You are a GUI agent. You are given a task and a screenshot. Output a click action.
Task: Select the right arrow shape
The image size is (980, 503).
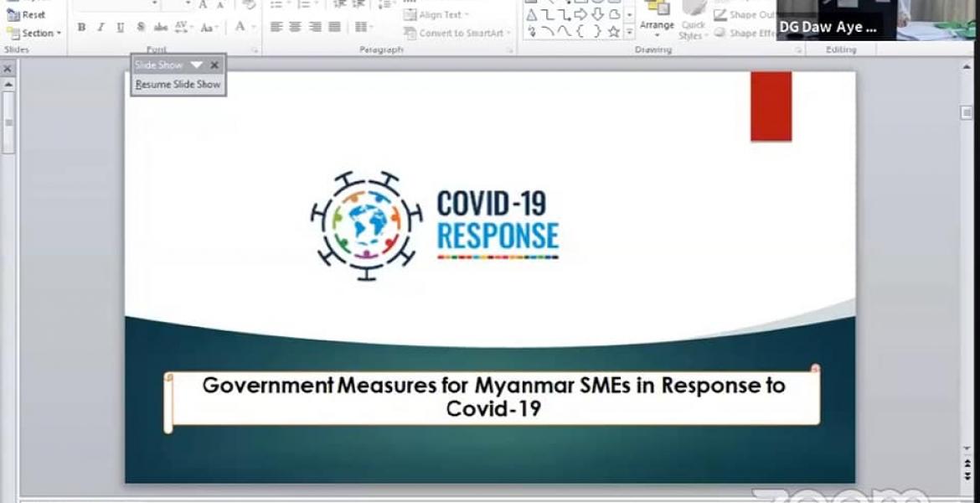580,14
